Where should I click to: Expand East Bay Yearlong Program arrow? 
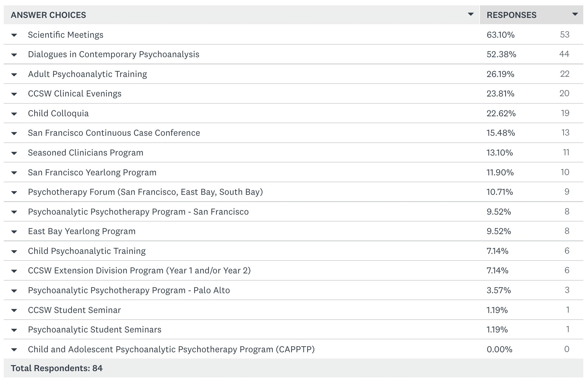14,232
